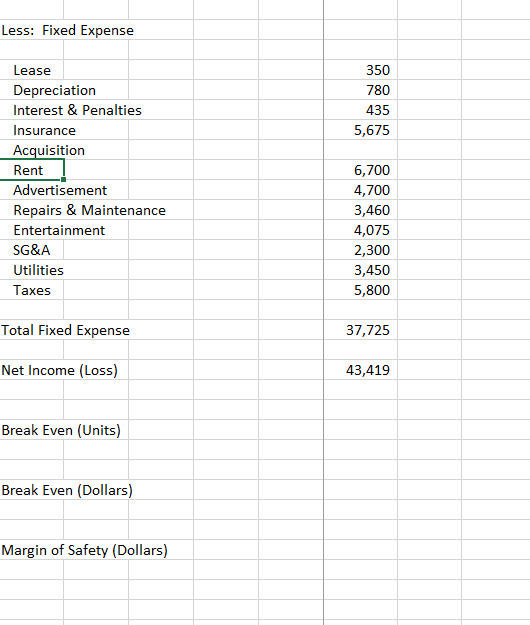
Task: Click the Insurance label cell
Action: click(x=44, y=130)
